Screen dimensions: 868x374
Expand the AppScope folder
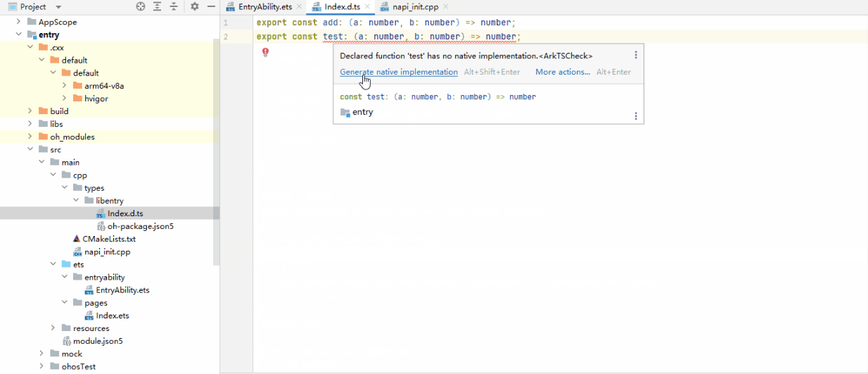click(19, 22)
